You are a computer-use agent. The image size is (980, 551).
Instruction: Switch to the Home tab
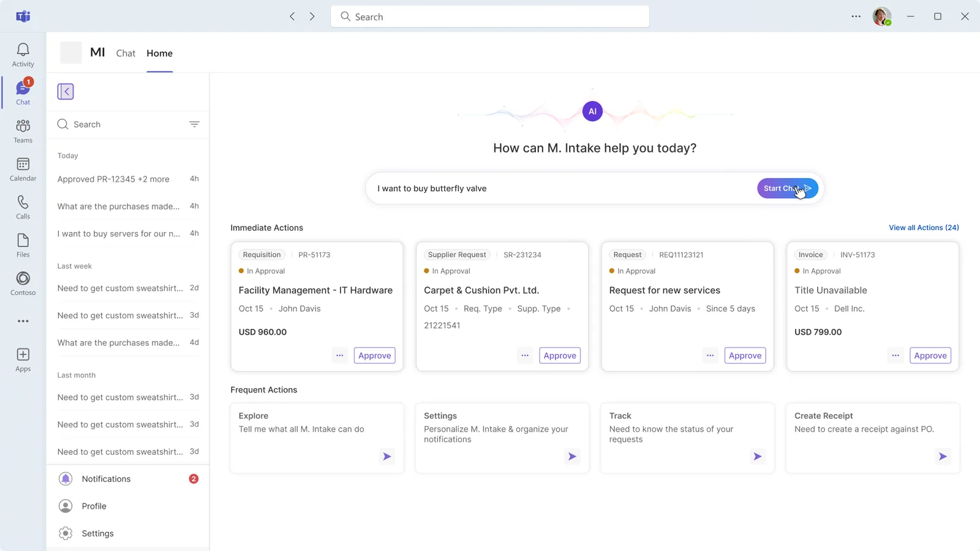click(159, 53)
